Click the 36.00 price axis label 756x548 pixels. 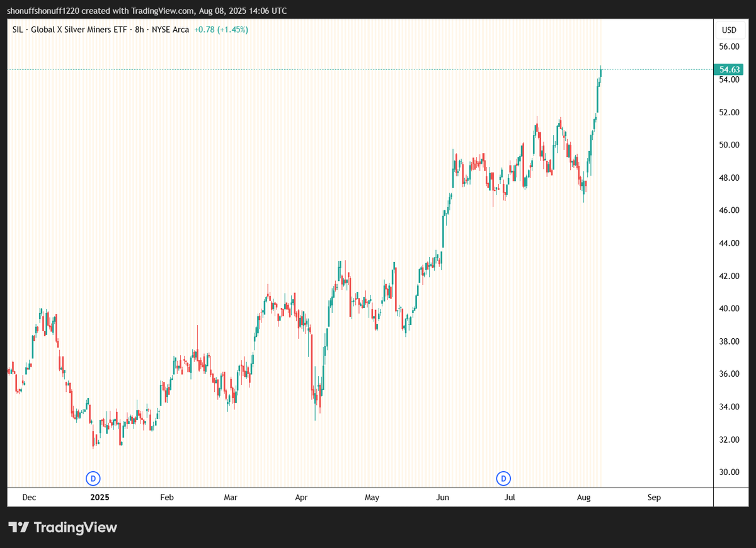[730, 374]
